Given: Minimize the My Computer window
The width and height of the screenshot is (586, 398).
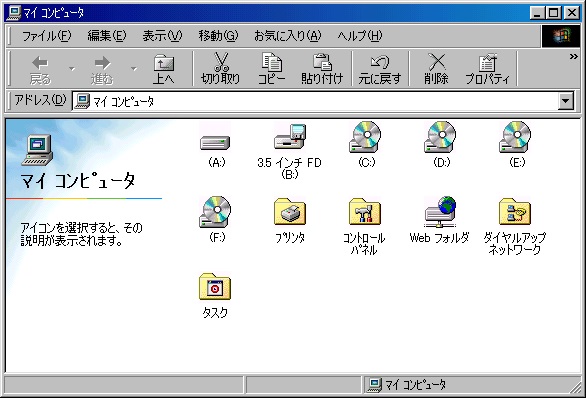Looking at the screenshot, I should [537, 13].
